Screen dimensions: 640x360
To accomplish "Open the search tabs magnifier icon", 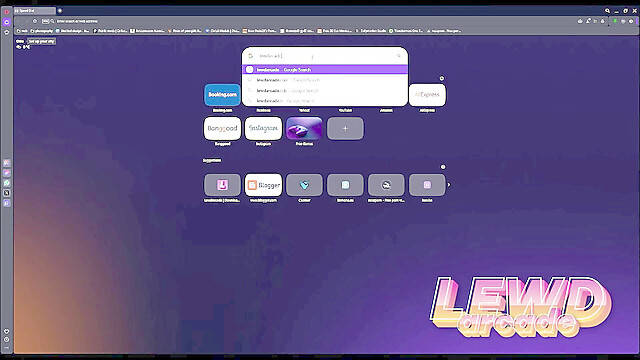I will tap(607, 11).
